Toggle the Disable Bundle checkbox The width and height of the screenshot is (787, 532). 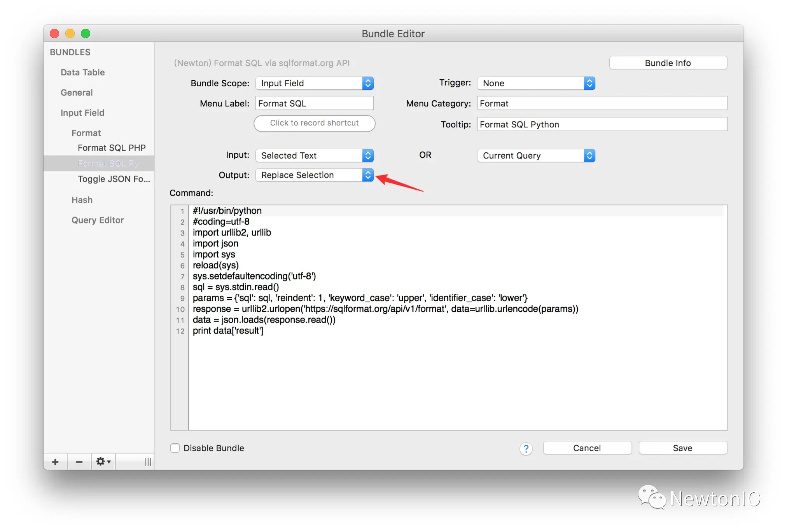click(175, 448)
